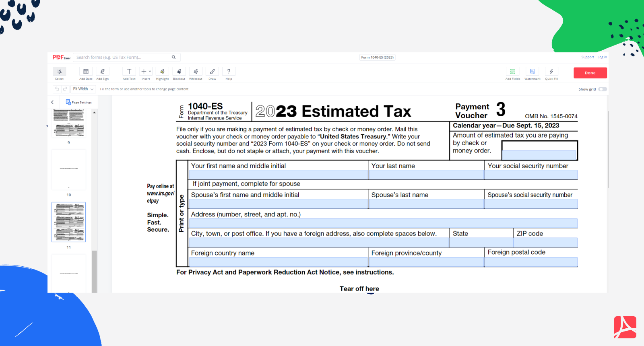Click the Add Fields icon
Viewport: 644px width, 346px height.
pyautogui.click(x=513, y=72)
